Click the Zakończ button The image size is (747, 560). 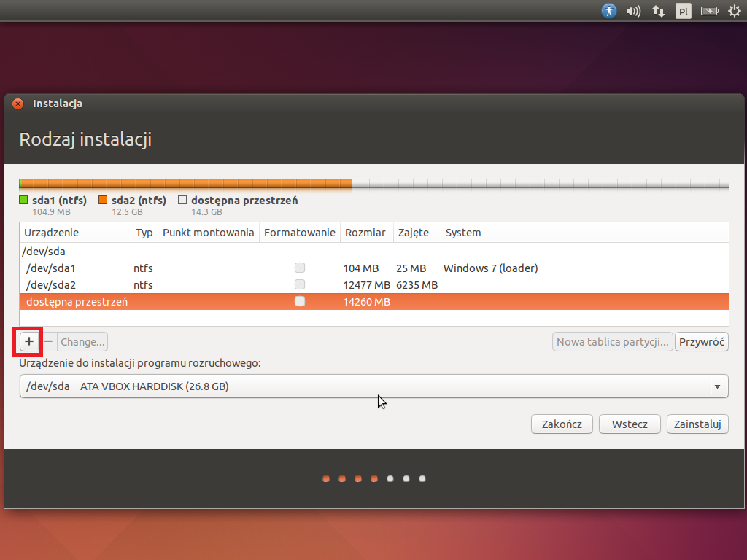(562, 424)
